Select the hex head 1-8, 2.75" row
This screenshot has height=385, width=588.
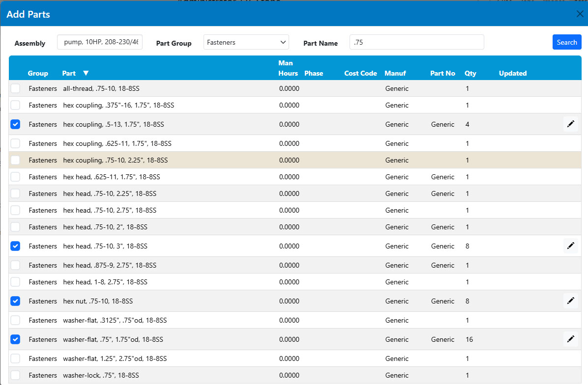[16, 282]
